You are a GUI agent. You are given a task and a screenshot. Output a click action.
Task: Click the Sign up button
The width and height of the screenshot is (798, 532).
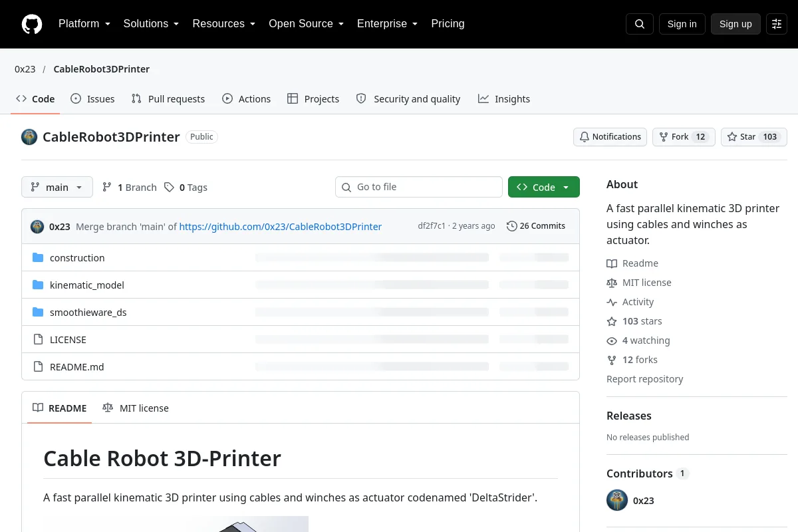735,24
